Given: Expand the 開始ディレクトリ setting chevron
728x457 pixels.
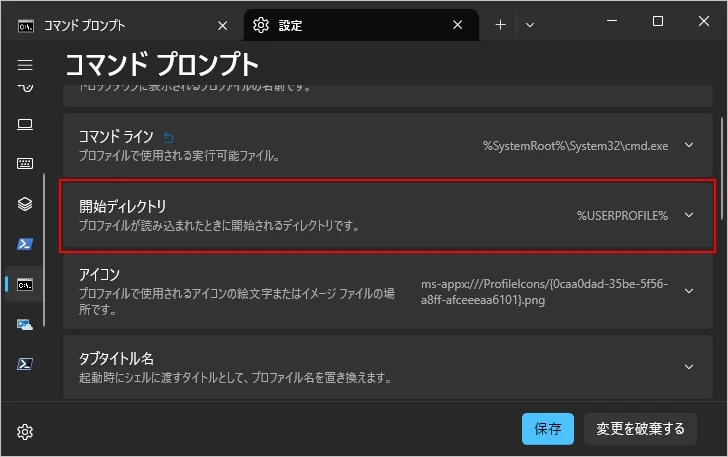Looking at the screenshot, I should coord(689,215).
